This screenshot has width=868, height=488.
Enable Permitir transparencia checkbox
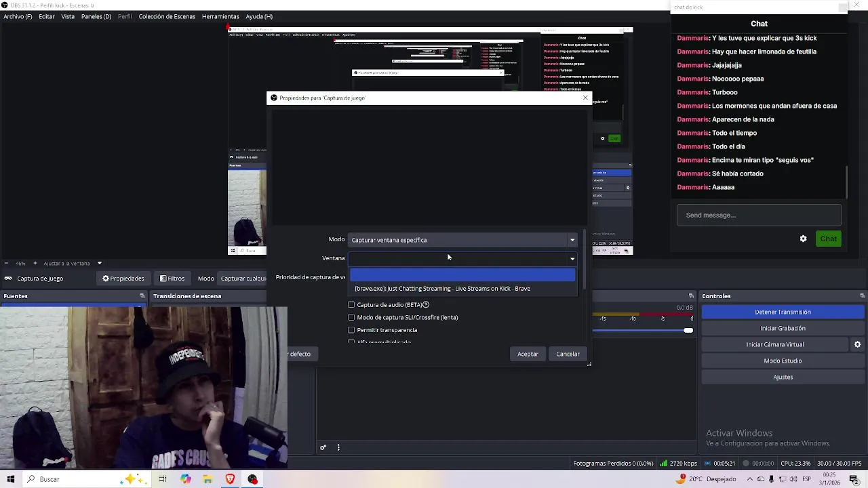point(351,330)
